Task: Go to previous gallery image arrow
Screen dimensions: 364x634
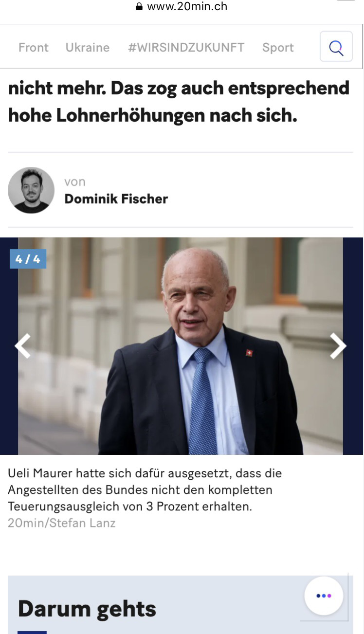Action: pyautogui.click(x=22, y=346)
